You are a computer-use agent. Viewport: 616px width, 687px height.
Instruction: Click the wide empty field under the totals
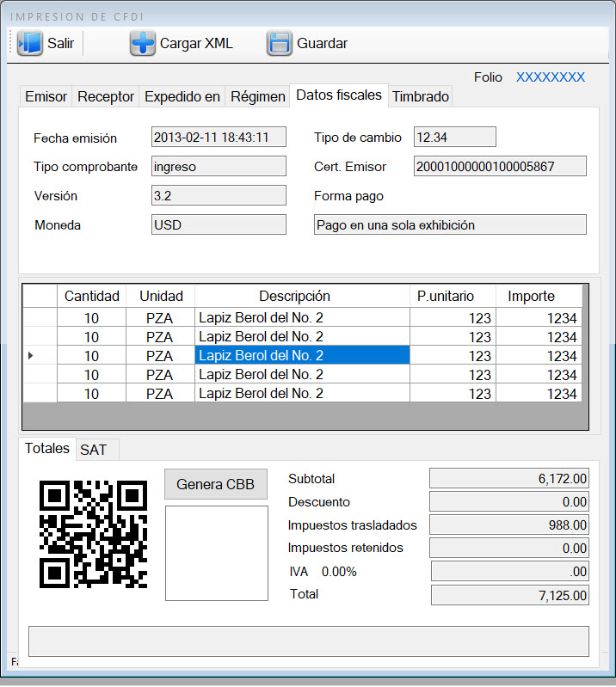309,641
